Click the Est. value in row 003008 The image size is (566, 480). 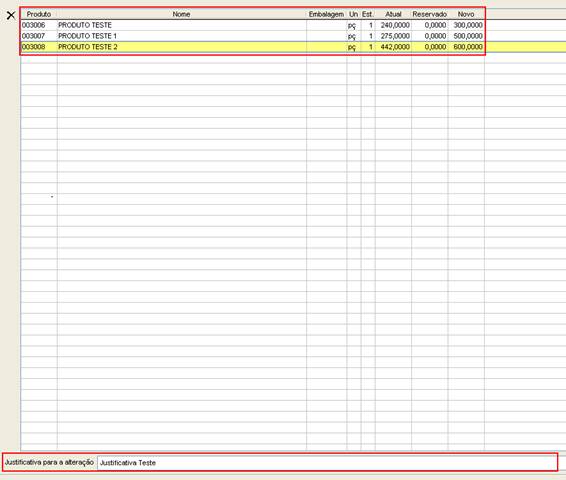coord(371,47)
